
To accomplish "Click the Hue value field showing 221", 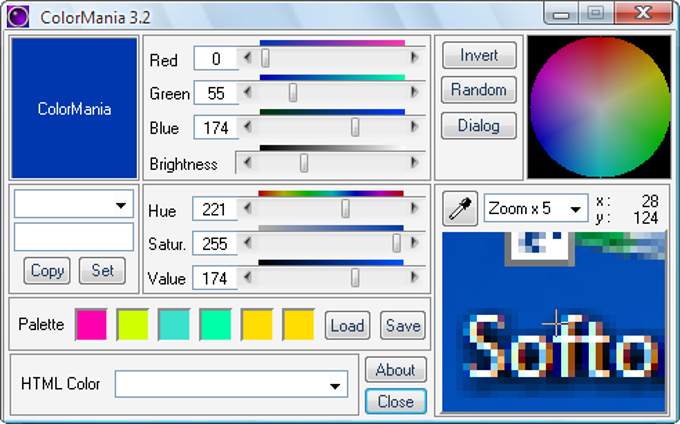I will tap(215, 209).
